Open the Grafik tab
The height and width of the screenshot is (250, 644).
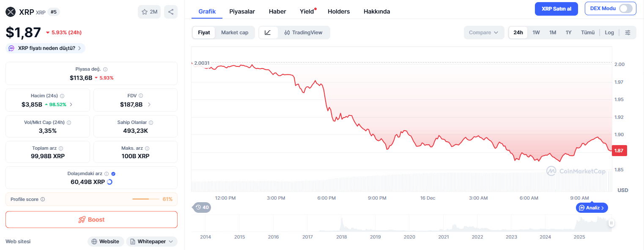tap(207, 11)
